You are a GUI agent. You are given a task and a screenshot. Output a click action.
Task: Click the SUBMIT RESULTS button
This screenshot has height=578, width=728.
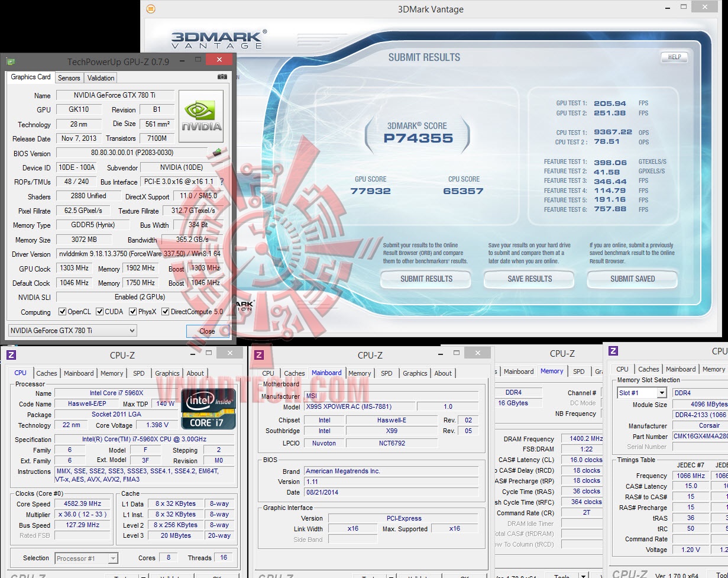click(x=426, y=279)
